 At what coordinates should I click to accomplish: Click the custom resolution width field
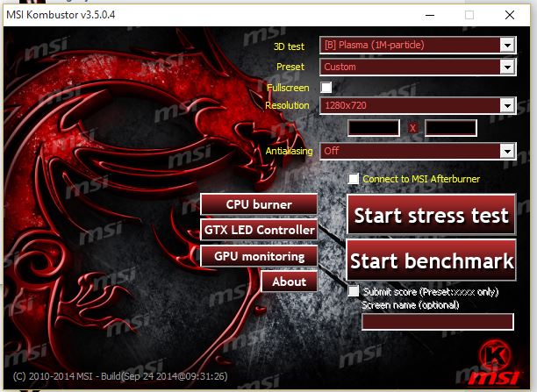coord(374,128)
